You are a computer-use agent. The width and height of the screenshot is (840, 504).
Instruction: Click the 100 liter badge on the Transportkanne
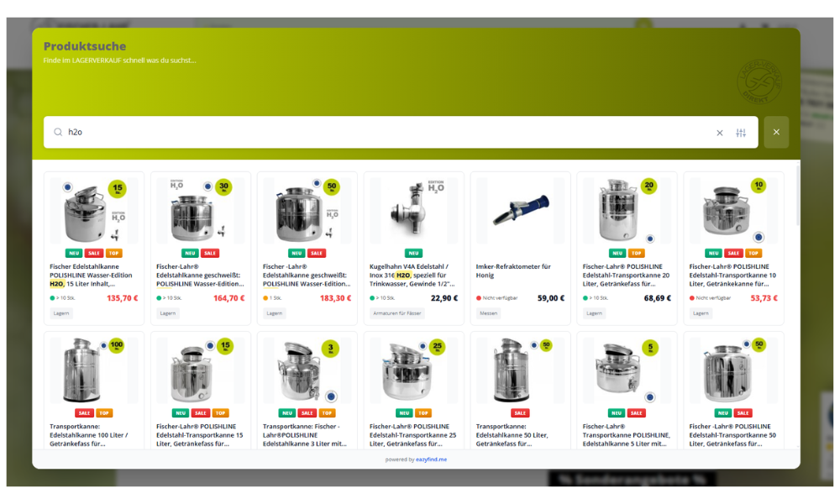point(116,346)
